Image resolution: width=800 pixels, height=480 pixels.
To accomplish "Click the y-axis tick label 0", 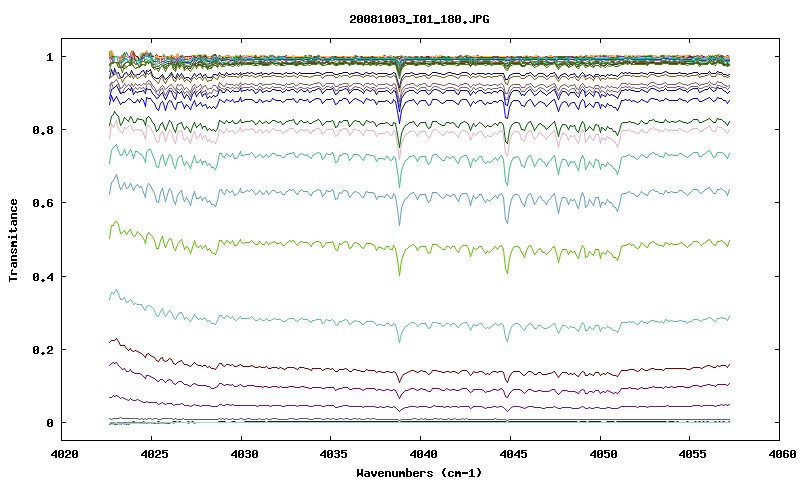I will point(49,423).
